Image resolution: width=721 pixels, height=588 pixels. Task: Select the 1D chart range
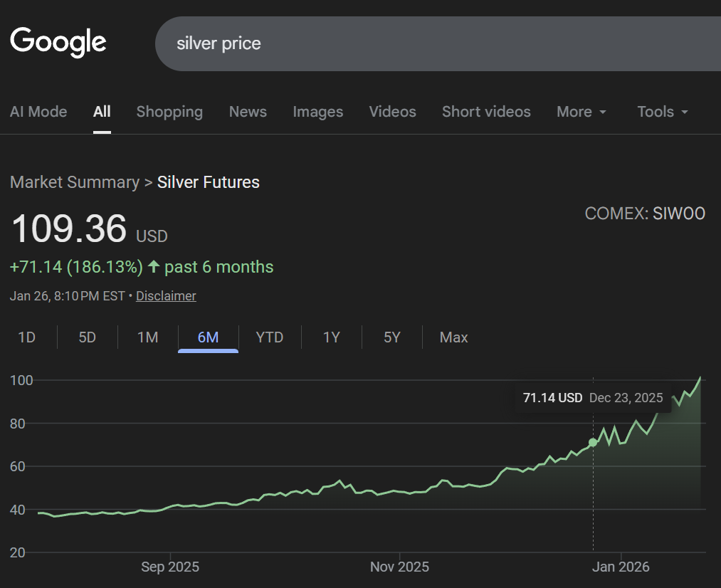[27, 337]
